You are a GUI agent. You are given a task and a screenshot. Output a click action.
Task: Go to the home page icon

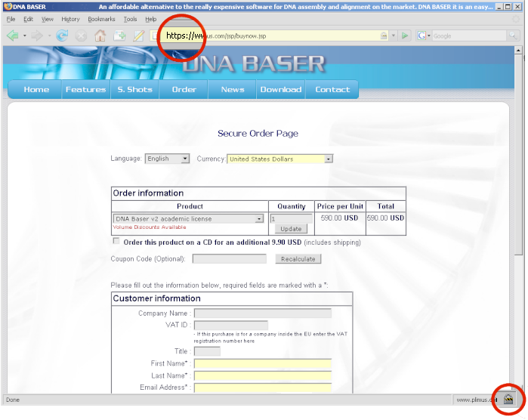[x=100, y=36]
